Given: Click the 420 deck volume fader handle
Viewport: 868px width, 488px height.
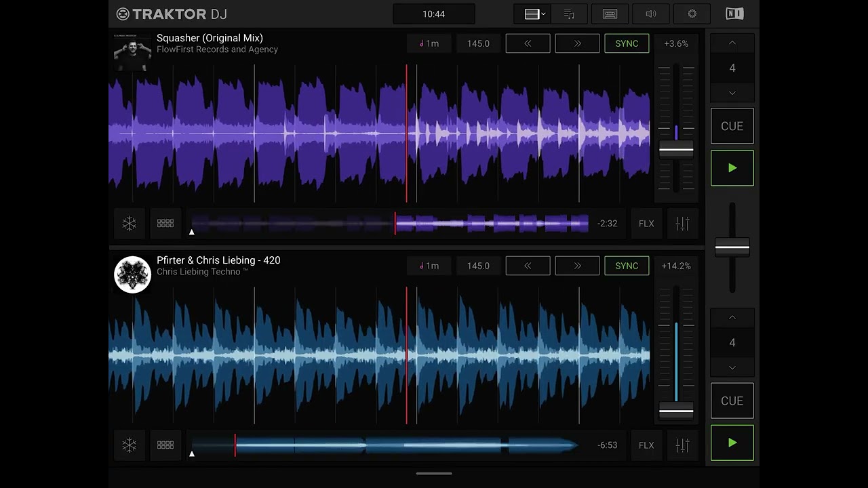Looking at the screenshot, I should tap(676, 410).
